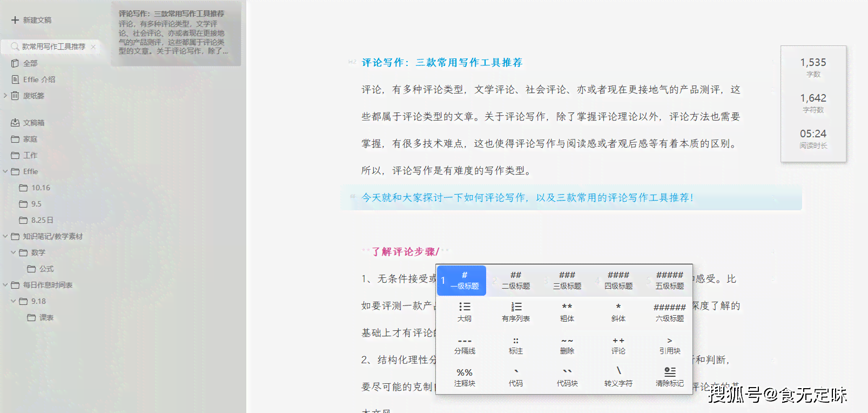Insert a \ 转义字符 escape character
868x413 pixels.
pyautogui.click(x=618, y=378)
